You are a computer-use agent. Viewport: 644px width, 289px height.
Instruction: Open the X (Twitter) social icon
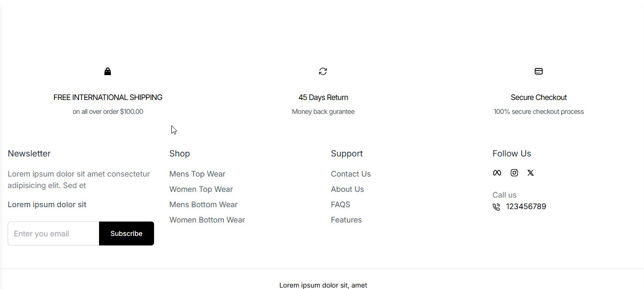tap(531, 173)
